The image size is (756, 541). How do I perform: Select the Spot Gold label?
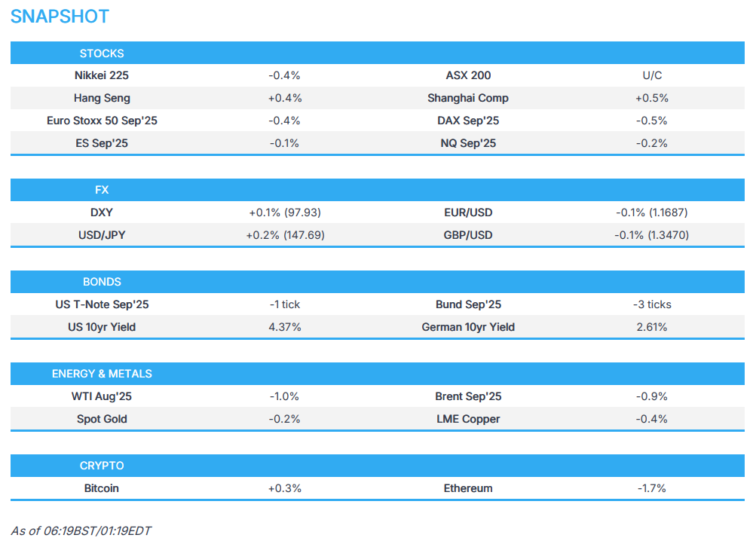pyautogui.click(x=102, y=419)
